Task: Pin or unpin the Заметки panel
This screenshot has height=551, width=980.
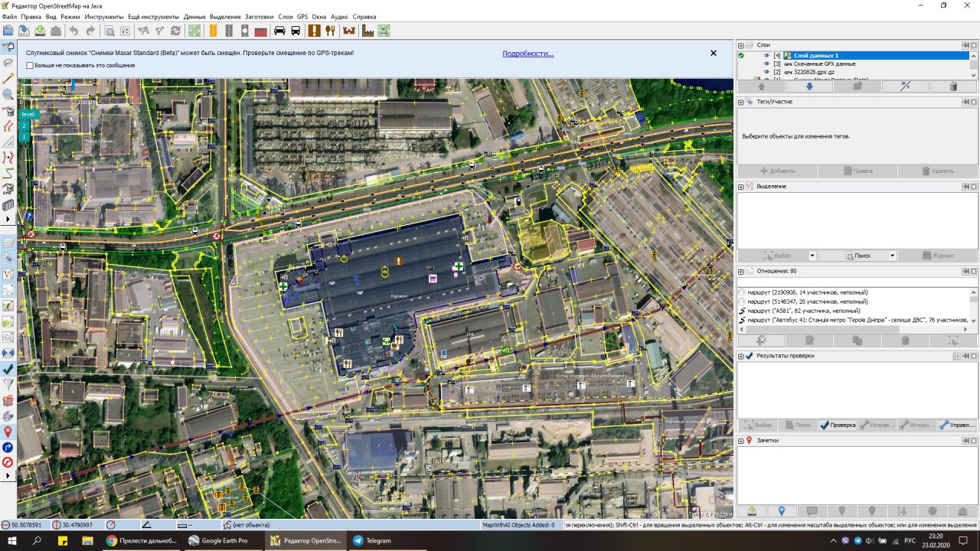Action: click(x=965, y=441)
